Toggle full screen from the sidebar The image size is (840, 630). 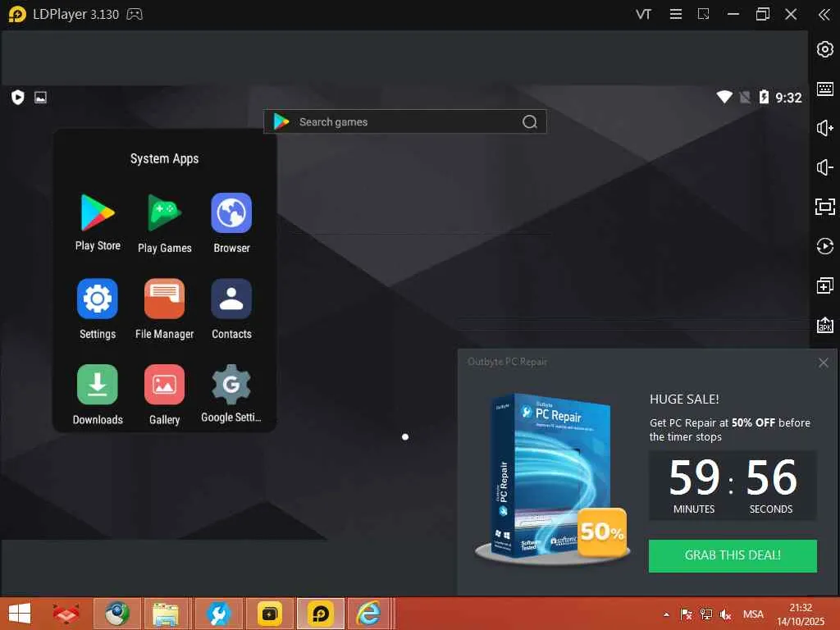point(825,207)
